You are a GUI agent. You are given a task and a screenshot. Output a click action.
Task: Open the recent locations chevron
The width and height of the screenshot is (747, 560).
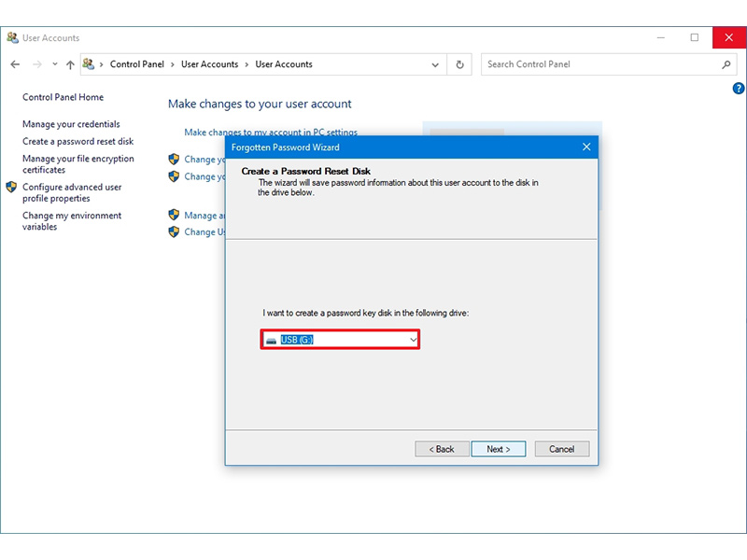[55, 64]
